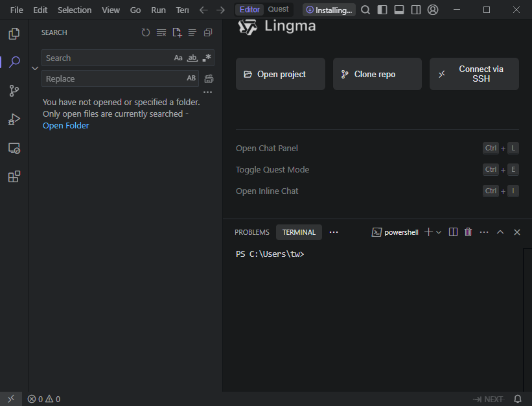Image resolution: width=532 pixels, height=406 pixels.
Task: Open the Terminal menu
Action: click(182, 10)
